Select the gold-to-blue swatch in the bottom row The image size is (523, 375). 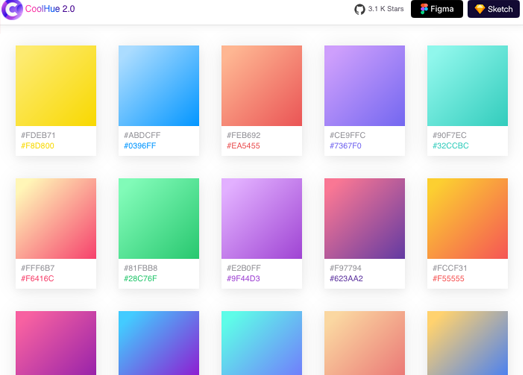pyautogui.click(x=468, y=343)
